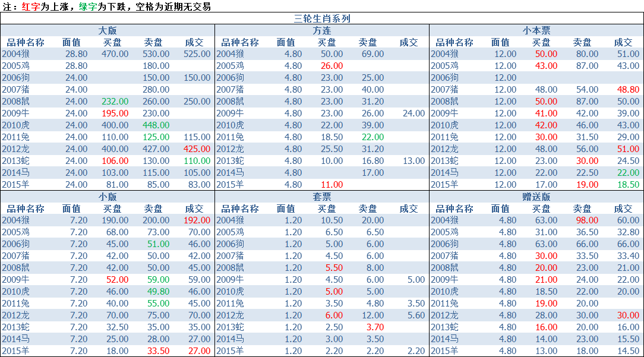Click red 5.50 in 套票 2008鼠 row
The height and width of the screenshot is (357, 644).
tap(334, 268)
